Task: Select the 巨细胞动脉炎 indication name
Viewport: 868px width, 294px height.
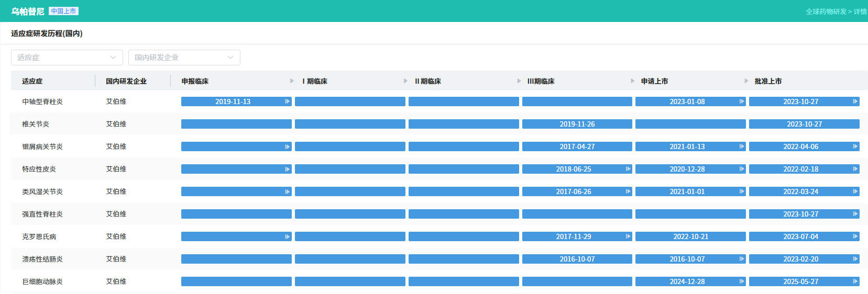Action: (42, 281)
